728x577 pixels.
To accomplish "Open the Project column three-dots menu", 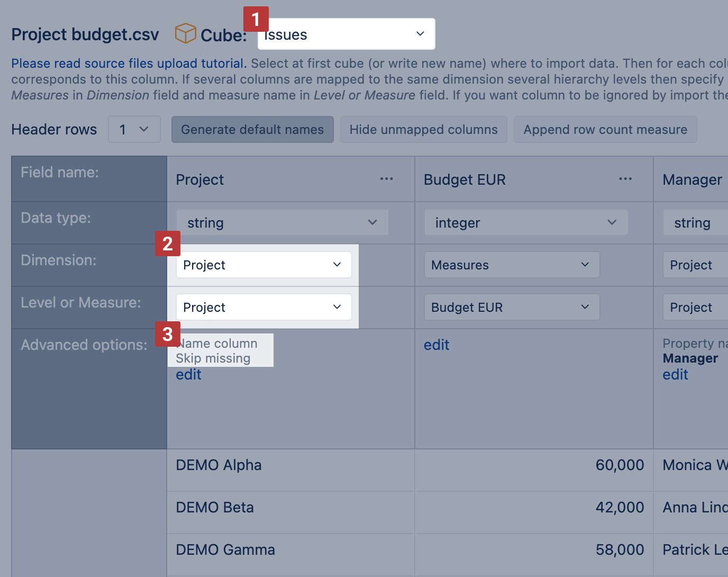I will [387, 179].
